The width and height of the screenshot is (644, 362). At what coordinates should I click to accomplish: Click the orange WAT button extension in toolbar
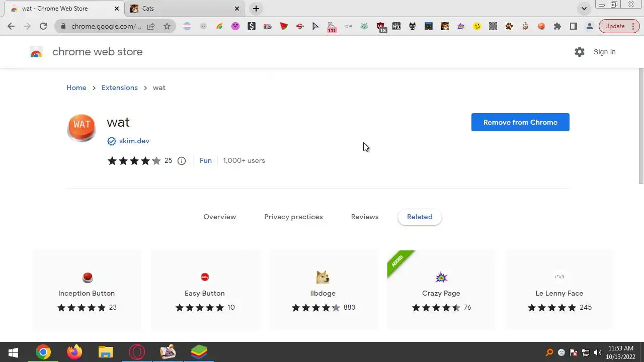541,26
